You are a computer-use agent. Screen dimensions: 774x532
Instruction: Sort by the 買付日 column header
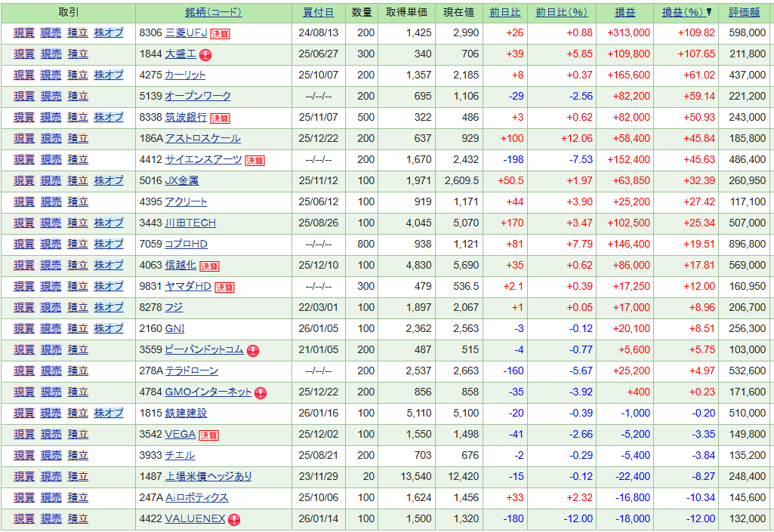point(318,12)
